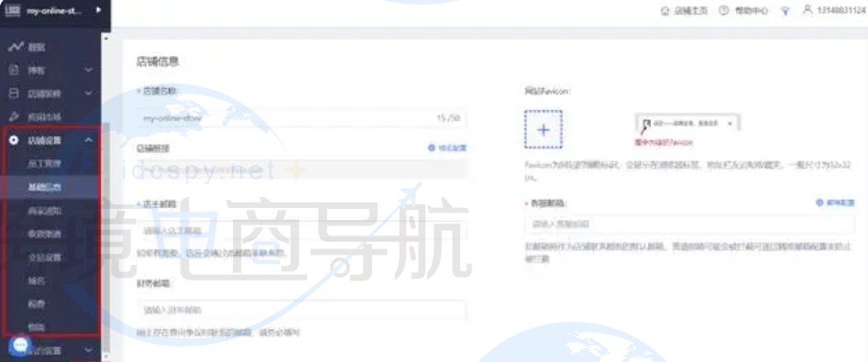The width and height of the screenshot is (868, 362).
Task: Open the taxes submenu item
Action: pos(36,304)
